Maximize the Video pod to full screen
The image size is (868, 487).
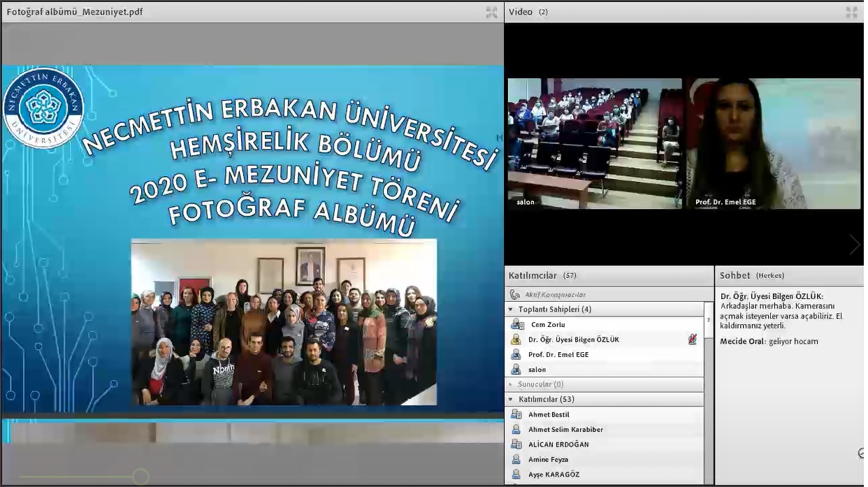851,12
